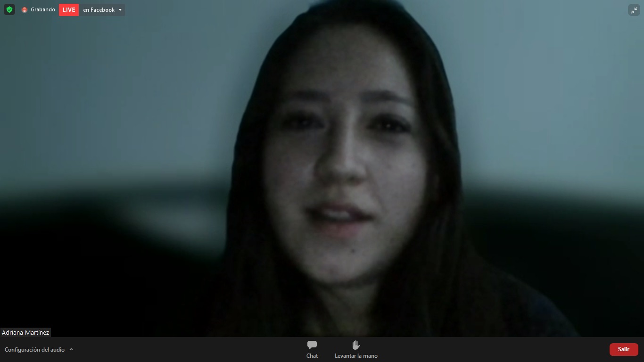Expand the audio settings caret
This screenshot has height=362, width=644.
(71, 350)
